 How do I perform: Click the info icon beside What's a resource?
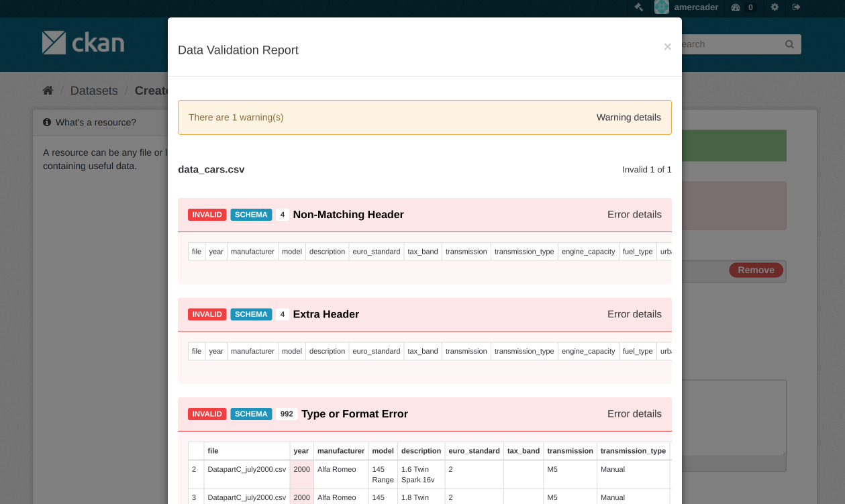[x=47, y=122]
